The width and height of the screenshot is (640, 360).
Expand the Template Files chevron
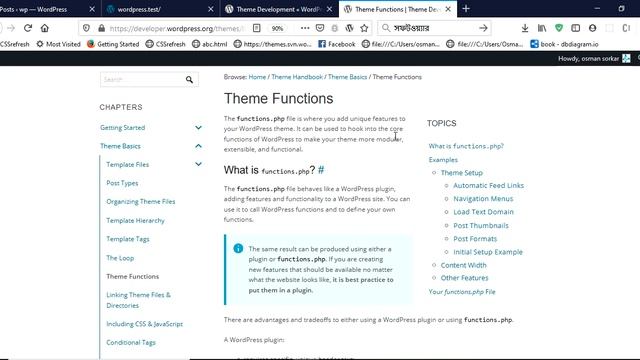coord(198,164)
